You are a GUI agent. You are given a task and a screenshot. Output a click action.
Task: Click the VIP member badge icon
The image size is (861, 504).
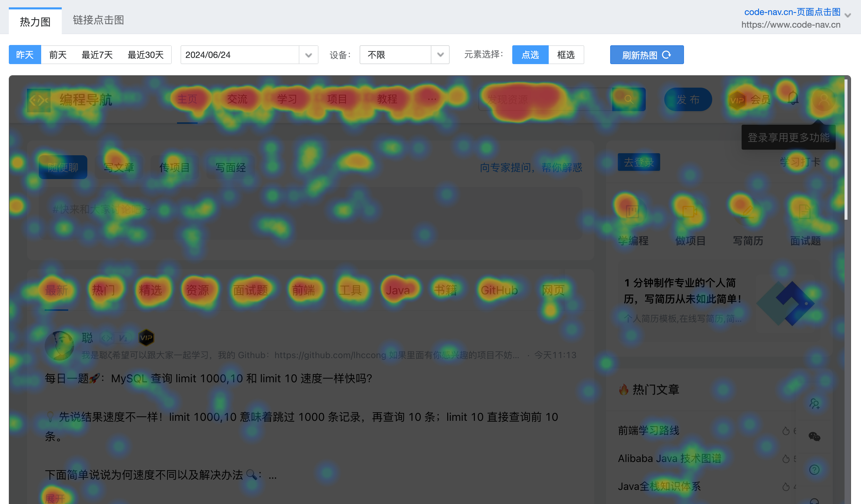[x=737, y=100]
